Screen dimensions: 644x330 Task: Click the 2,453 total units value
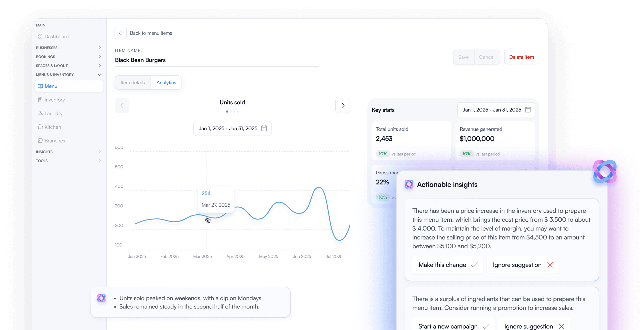[384, 139]
